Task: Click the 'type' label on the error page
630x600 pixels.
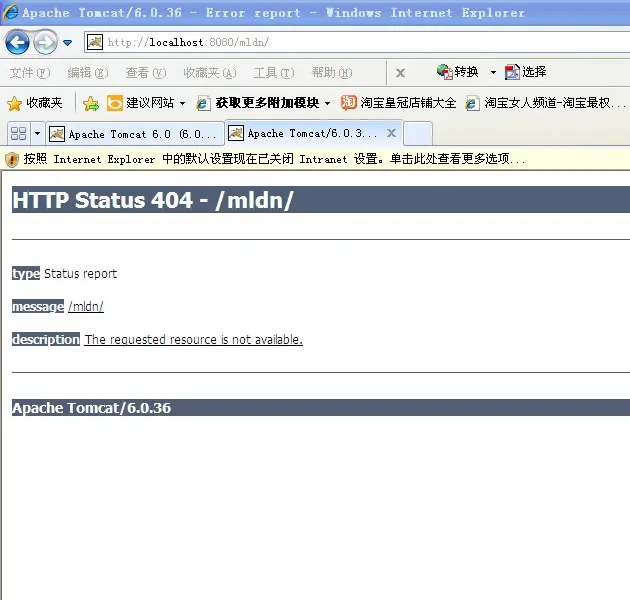Action: tap(26, 273)
